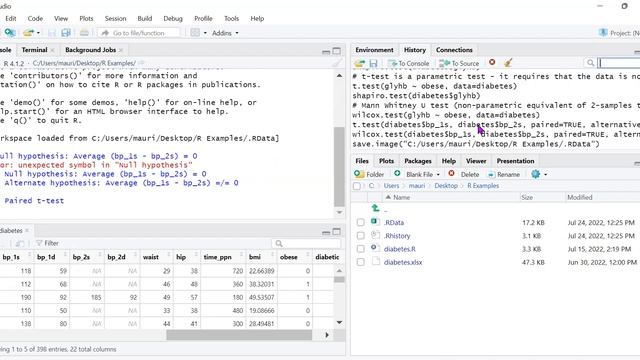Open the Code menu

(35, 18)
